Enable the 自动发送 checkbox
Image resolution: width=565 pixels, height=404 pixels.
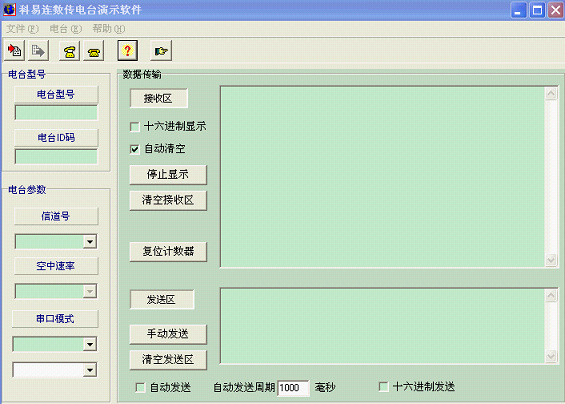140,388
